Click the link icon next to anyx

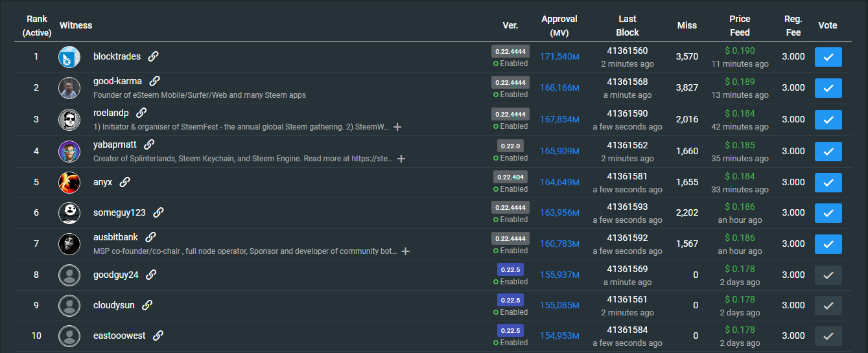point(124,182)
